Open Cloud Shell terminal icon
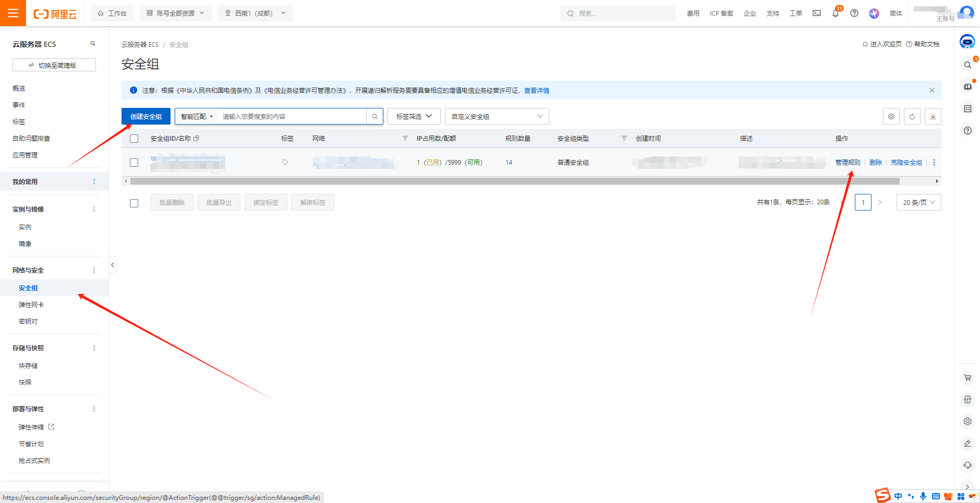The width and height of the screenshot is (980, 503). pos(817,14)
